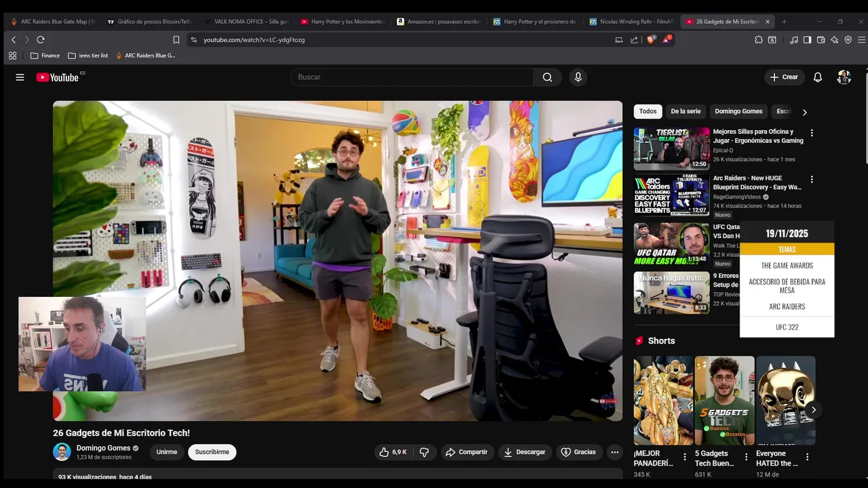Bookmark this page in the address bar
This screenshot has width=868, height=488.
[x=176, y=40]
